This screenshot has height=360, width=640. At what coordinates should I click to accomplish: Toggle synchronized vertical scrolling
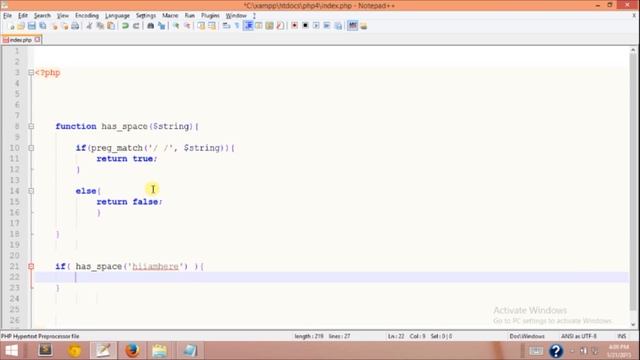tap(201, 26)
